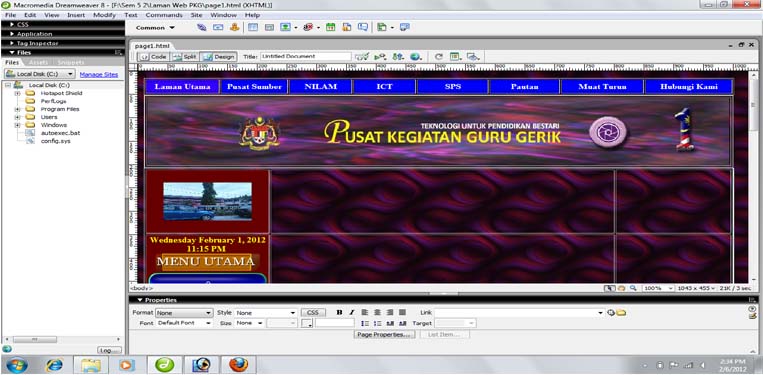Open the Manage Sites link

click(99, 75)
